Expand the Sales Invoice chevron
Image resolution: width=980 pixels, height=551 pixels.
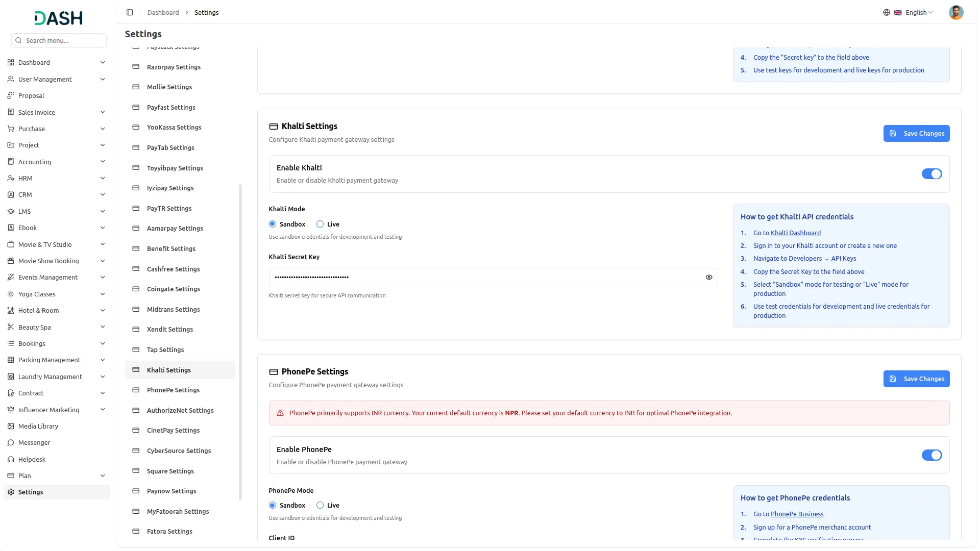pos(103,112)
